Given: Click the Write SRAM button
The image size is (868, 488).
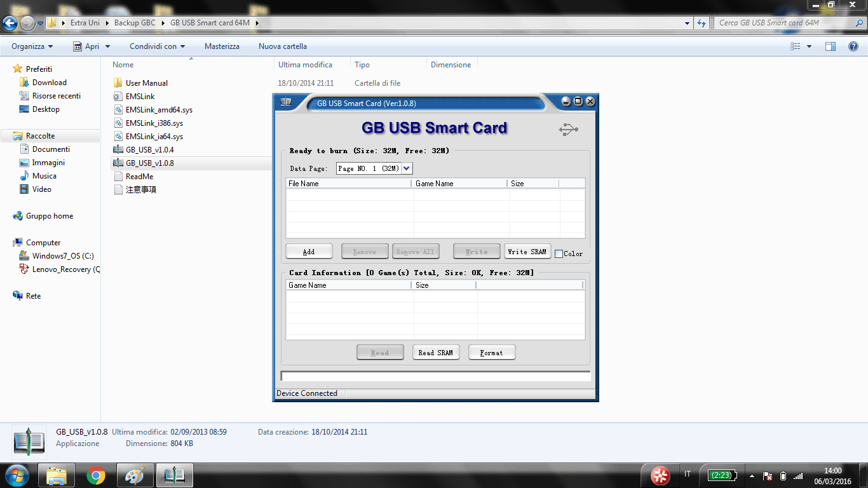Looking at the screenshot, I should coord(527,252).
